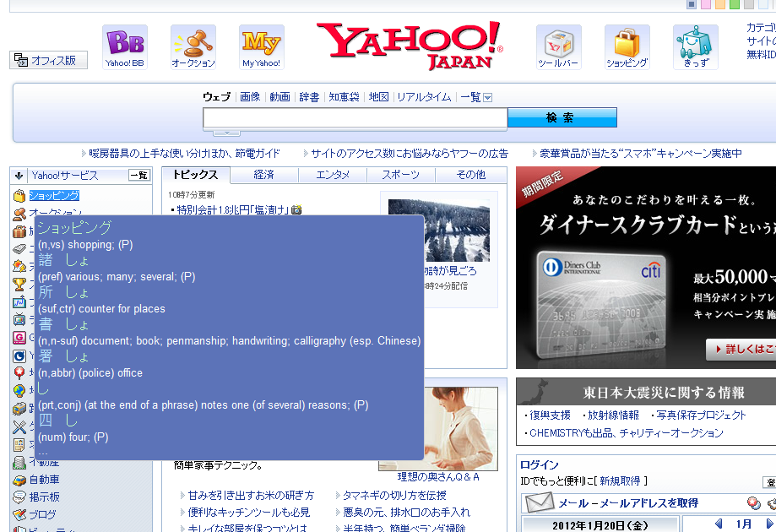Open the 理想の奥さんQ&A link

(438, 476)
